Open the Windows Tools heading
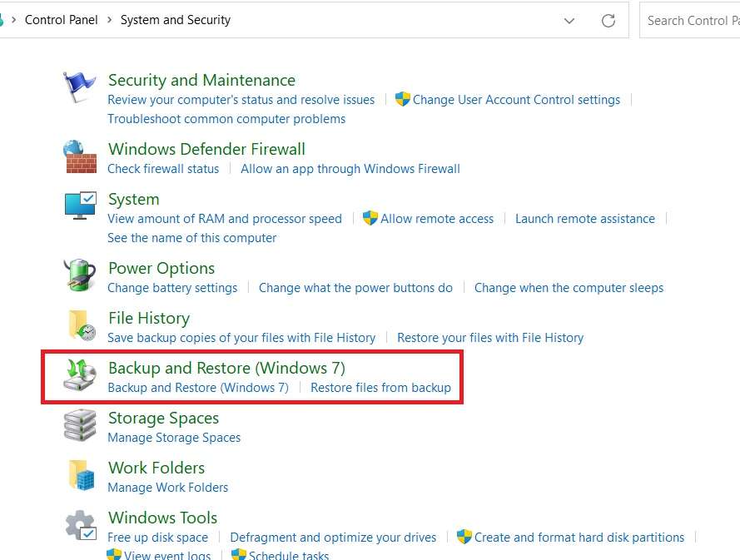 click(163, 518)
